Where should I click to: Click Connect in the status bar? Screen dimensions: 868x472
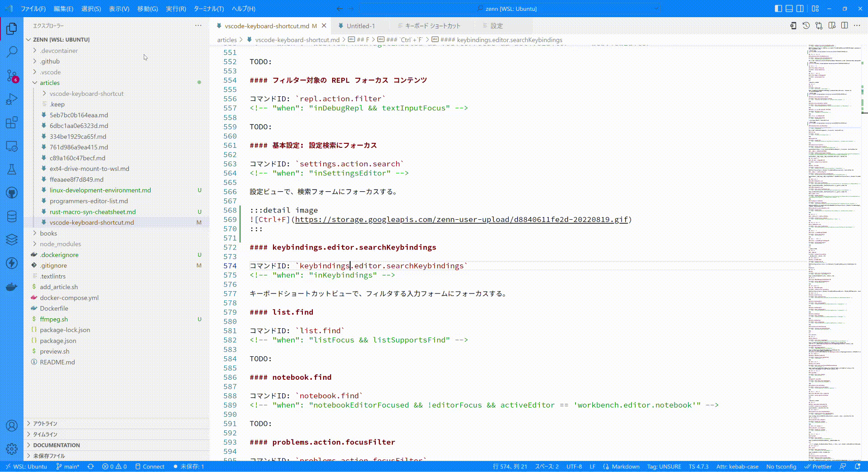150,467
